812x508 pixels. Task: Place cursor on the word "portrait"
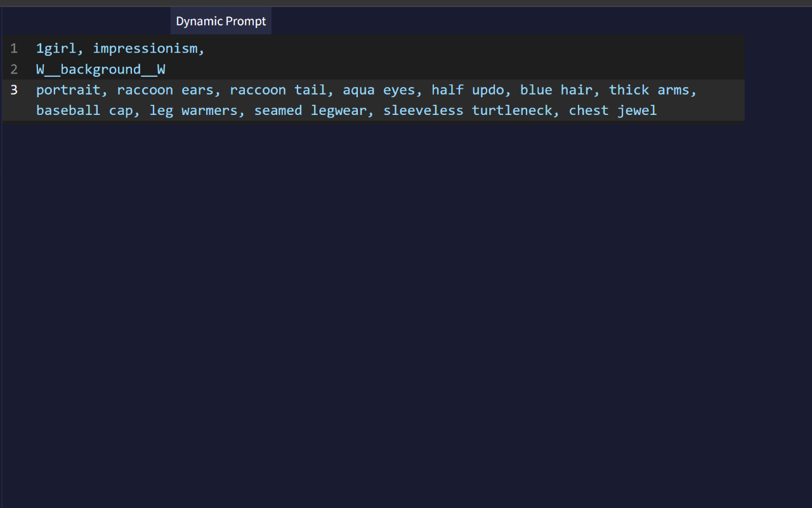tap(68, 90)
